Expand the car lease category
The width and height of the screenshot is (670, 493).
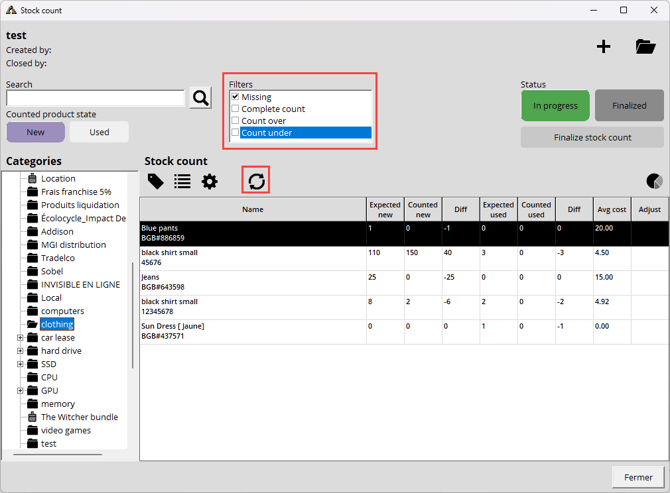click(x=20, y=338)
